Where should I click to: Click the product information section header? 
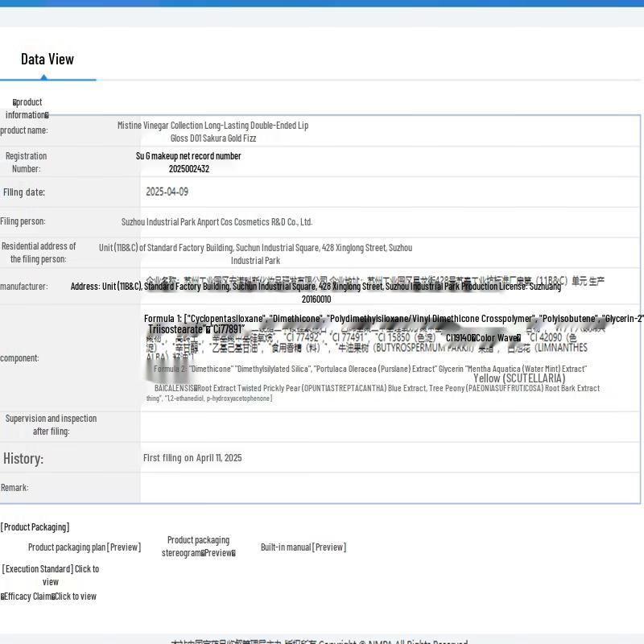(27, 108)
